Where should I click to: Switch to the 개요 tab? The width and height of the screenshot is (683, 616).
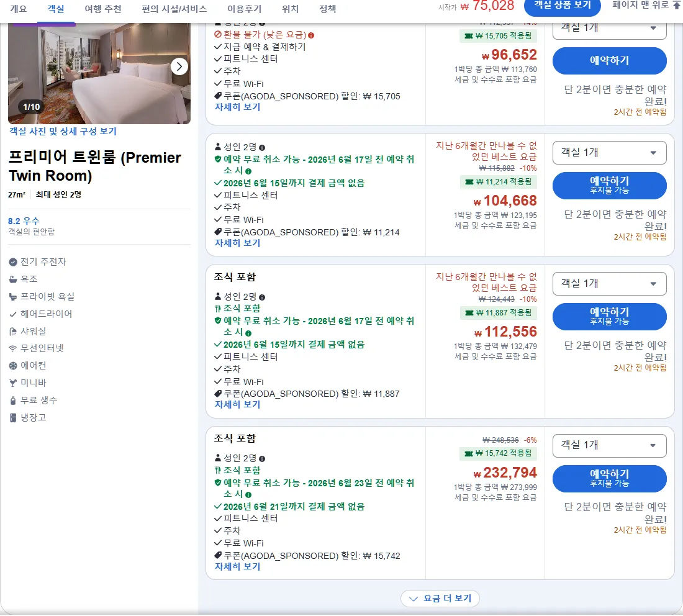pyautogui.click(x=18, y=9)
